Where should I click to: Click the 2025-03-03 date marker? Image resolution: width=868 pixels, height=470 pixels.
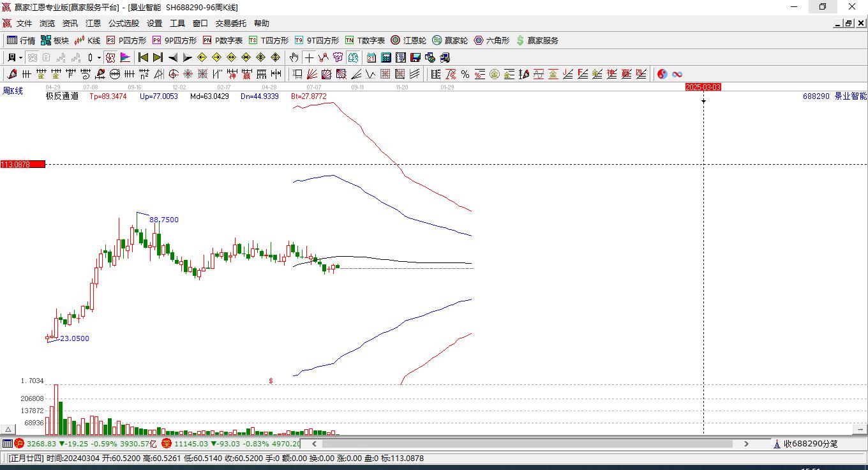pyautogui.click(x=703, y=87)
